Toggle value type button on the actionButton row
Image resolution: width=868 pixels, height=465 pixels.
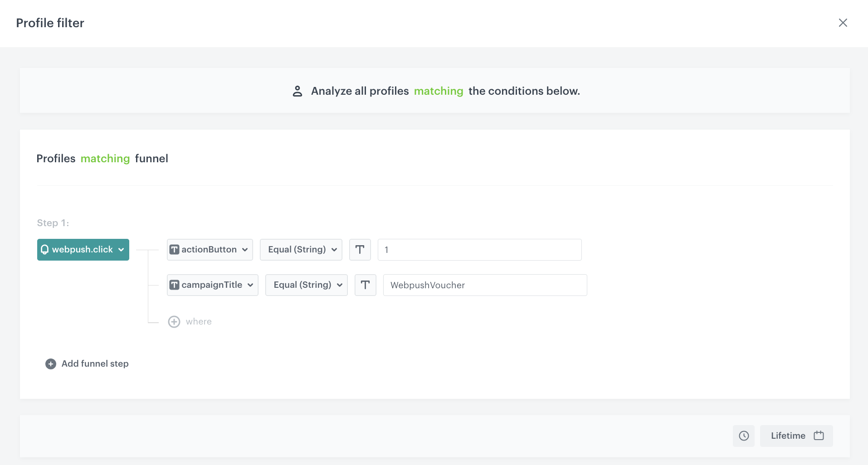pyautogui.click(x=360, y=249)
